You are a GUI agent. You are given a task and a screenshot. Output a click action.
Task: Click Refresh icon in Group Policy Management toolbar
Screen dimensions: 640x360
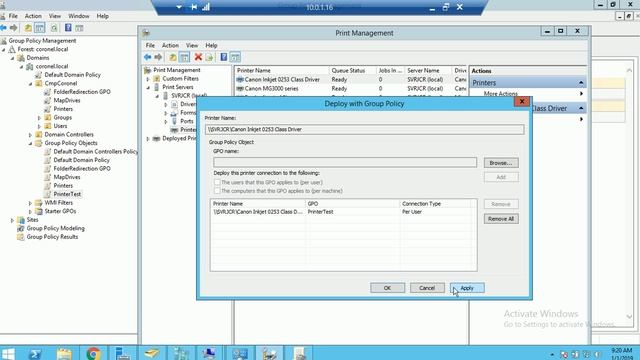click(x=54, y=28)
